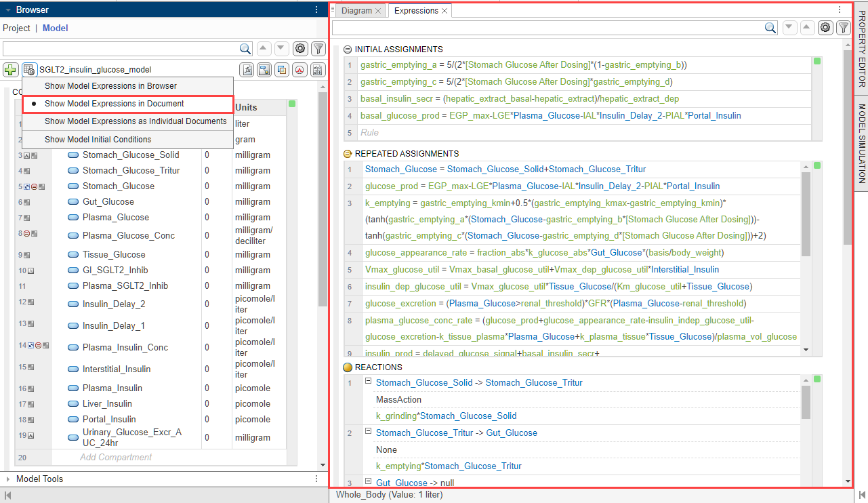Click the model view settings table icon
Screen dimensions: 868x503
tap(29, 69)
